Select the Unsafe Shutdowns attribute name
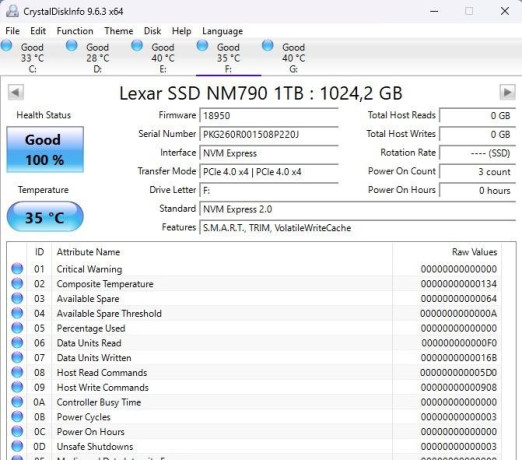This screenshot has height=460, width=522. tap(95, 446)
